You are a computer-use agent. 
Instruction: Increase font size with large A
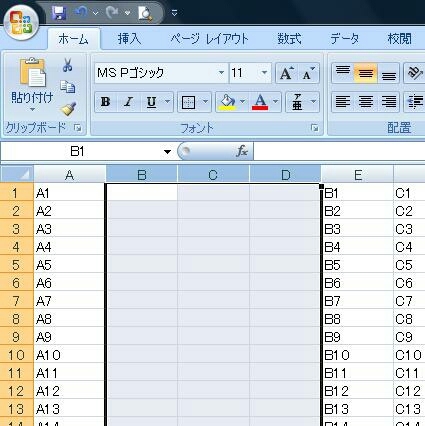tap(286, 73)
